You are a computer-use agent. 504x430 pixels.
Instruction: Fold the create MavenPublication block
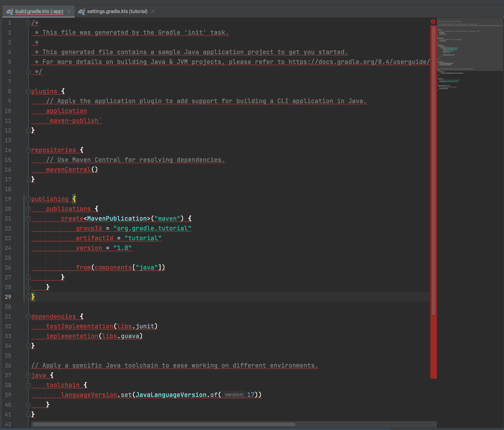[x=28, y=219]
